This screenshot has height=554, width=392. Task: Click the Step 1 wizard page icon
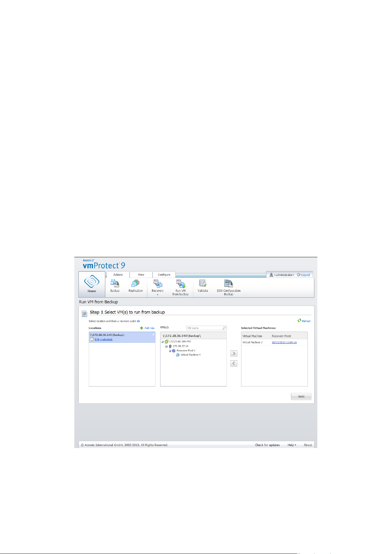84,313
